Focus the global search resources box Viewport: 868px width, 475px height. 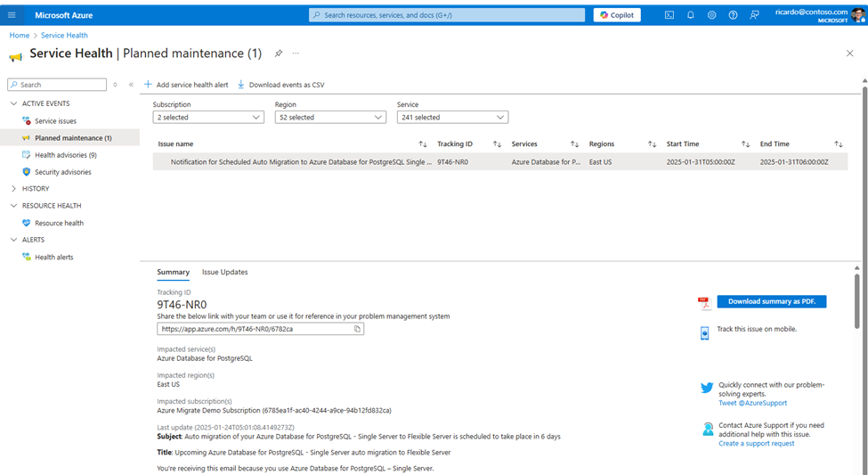(447, 15)
